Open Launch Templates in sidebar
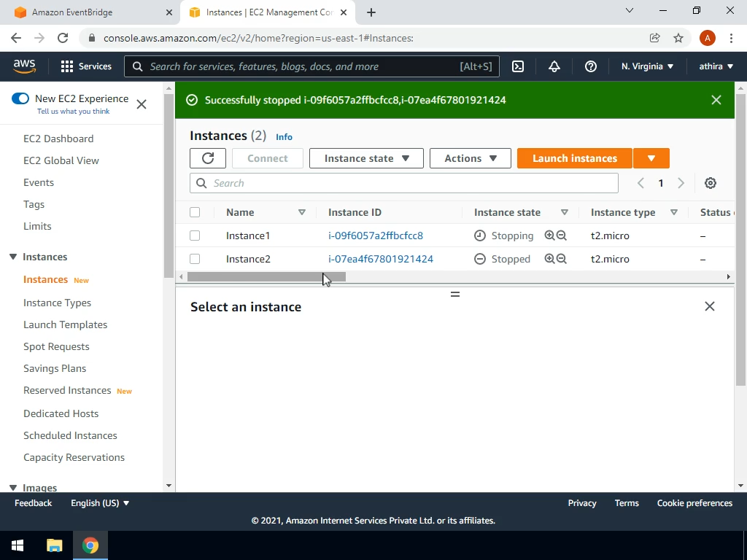The image size is (747, 560). (65, 324)
